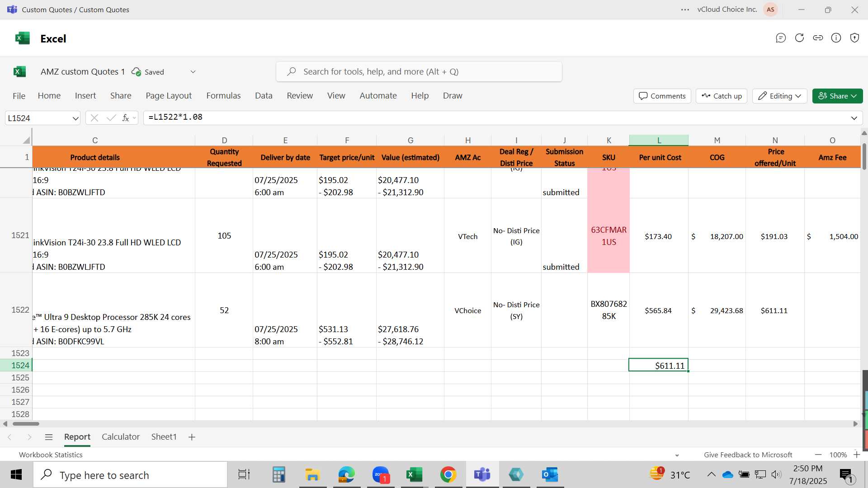
Task: Open the Comments pane
Action: (662, 96)
